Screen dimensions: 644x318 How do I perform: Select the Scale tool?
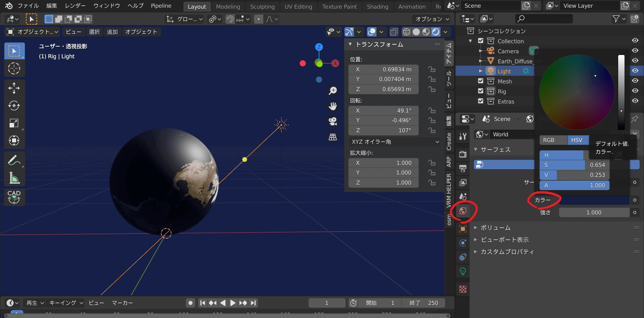[14, 123]
